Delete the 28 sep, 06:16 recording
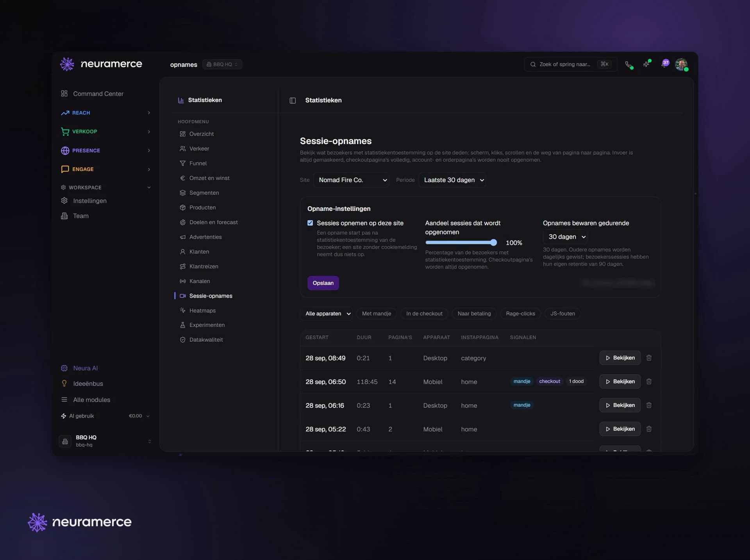750x560 pixels. tap(649, 405)
